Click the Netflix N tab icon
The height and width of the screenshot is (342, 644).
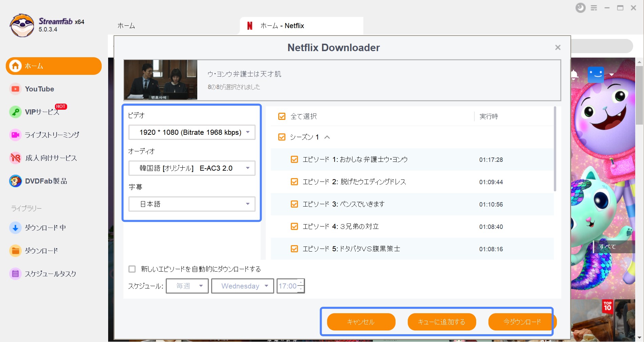250,26
